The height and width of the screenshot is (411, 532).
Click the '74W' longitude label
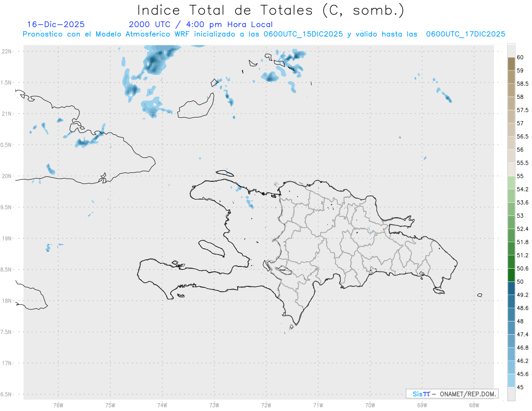pyautogui.click(x=162, y=405)
